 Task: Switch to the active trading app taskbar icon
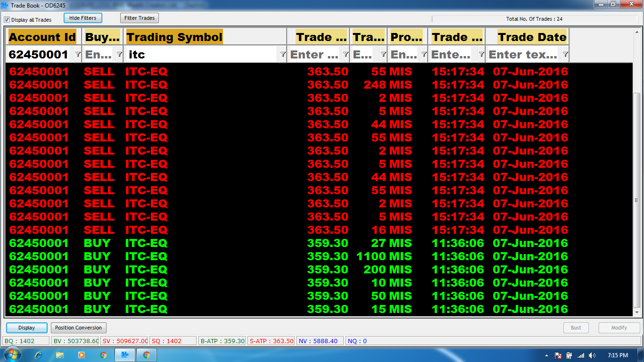[125, 355]
